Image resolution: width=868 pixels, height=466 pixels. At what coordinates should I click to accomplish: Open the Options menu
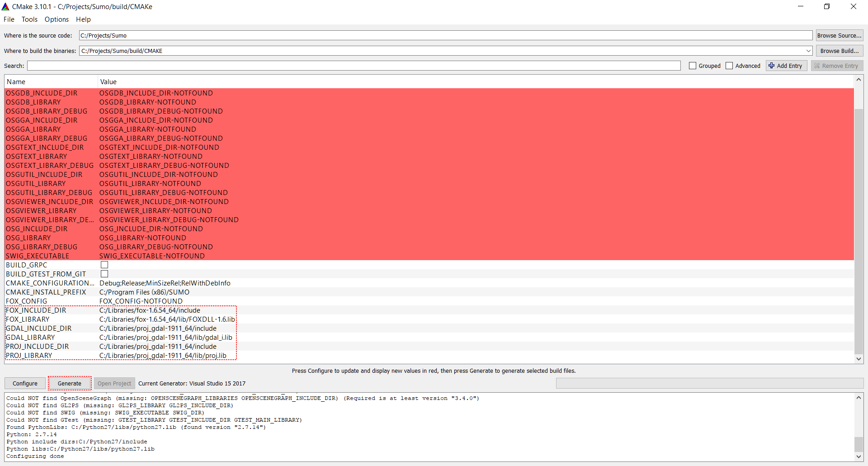pos(57,19)
